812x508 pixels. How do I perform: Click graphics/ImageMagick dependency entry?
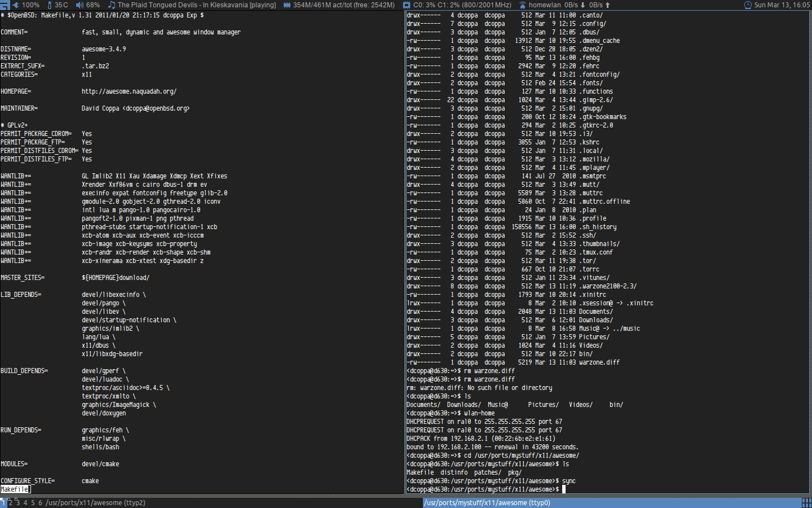pyautogui.click(x=116, y=405)
